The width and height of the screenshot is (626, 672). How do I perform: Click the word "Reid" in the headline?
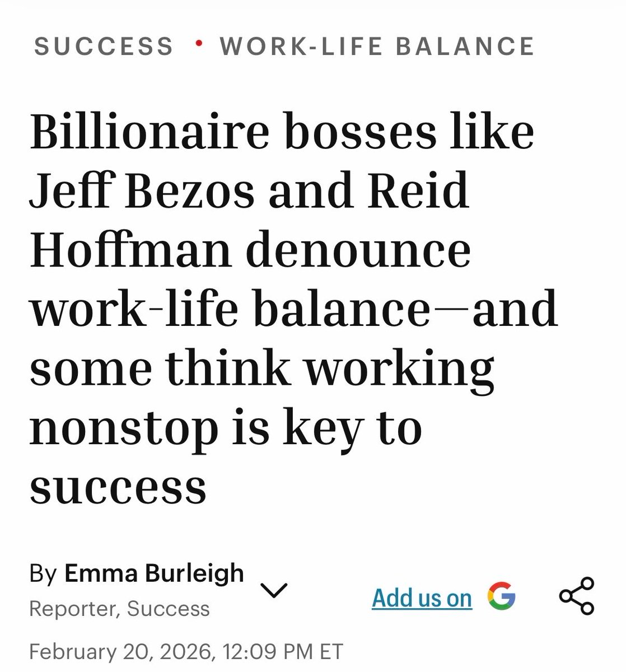pyautogui.click(x=423, y=192)
